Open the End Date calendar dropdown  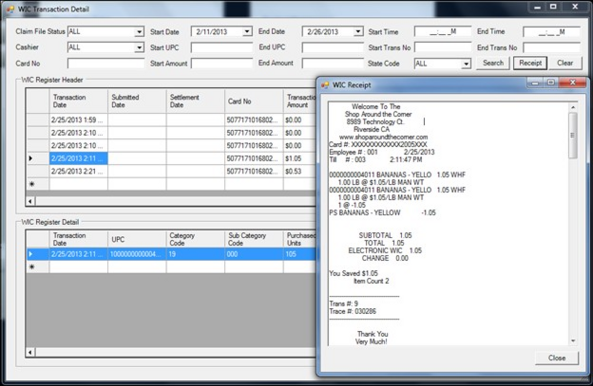(x=358, y=31)
